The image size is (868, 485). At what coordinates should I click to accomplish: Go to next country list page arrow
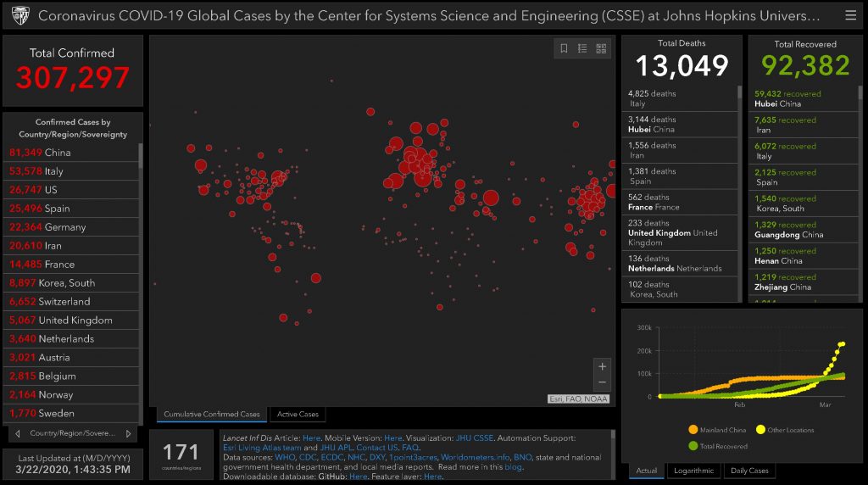tap(129, 433)
